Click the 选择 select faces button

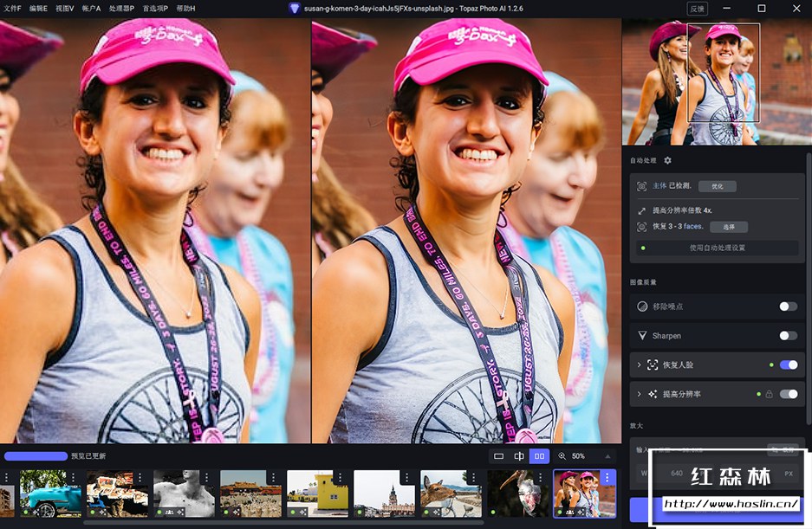click(x=729, y=227)
